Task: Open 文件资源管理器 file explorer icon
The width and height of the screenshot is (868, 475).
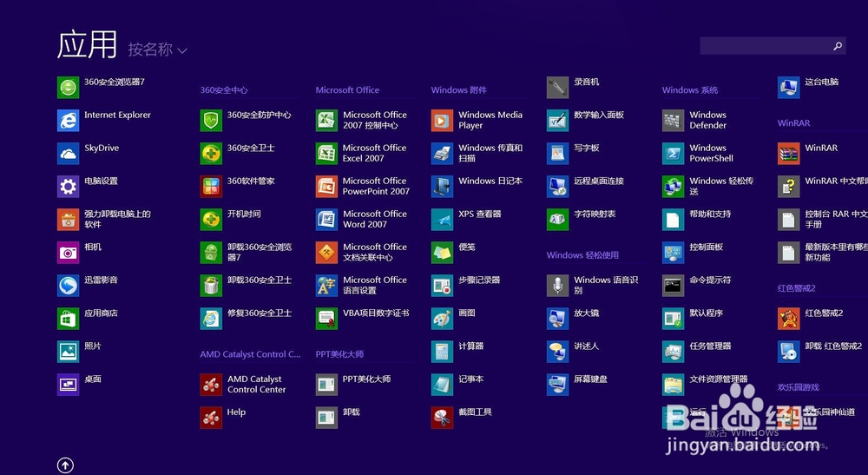Action: (674, 384)
